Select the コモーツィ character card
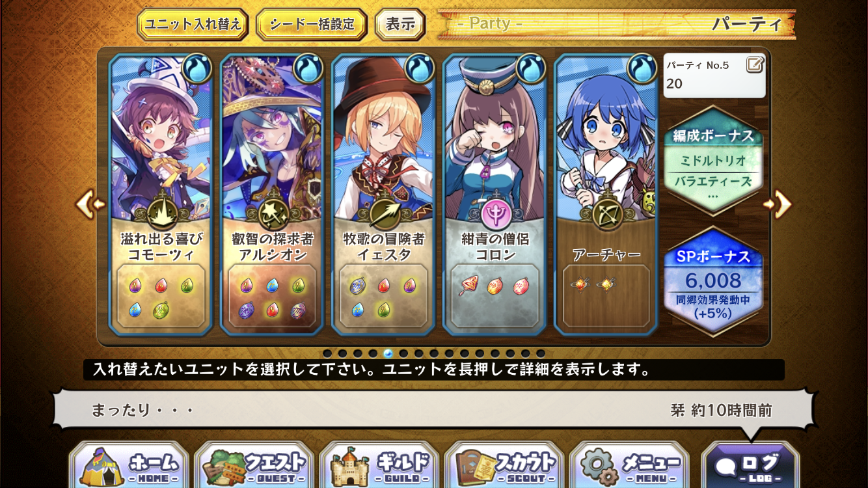This screenshot has width=868, height=488. click(x=161, y=195)
